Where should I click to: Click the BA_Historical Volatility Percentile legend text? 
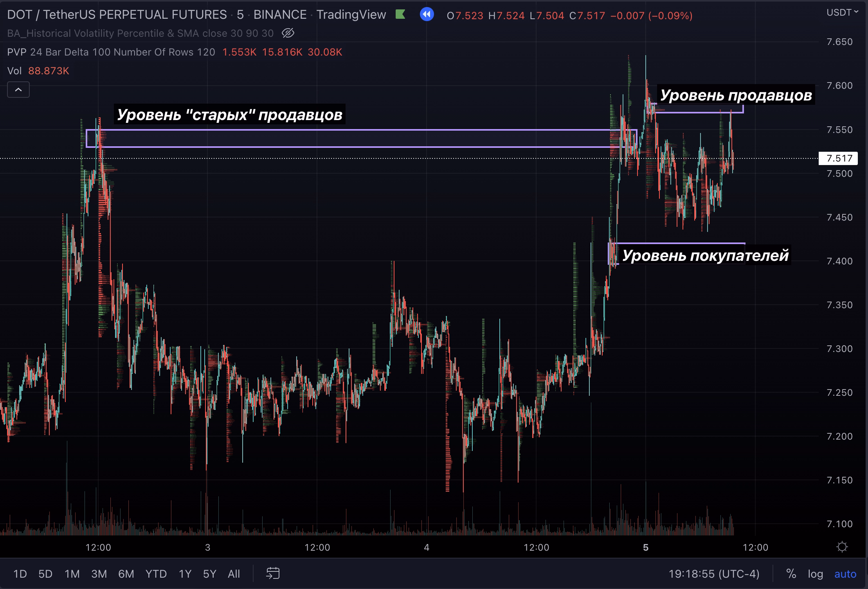click(x=140, y=33)
